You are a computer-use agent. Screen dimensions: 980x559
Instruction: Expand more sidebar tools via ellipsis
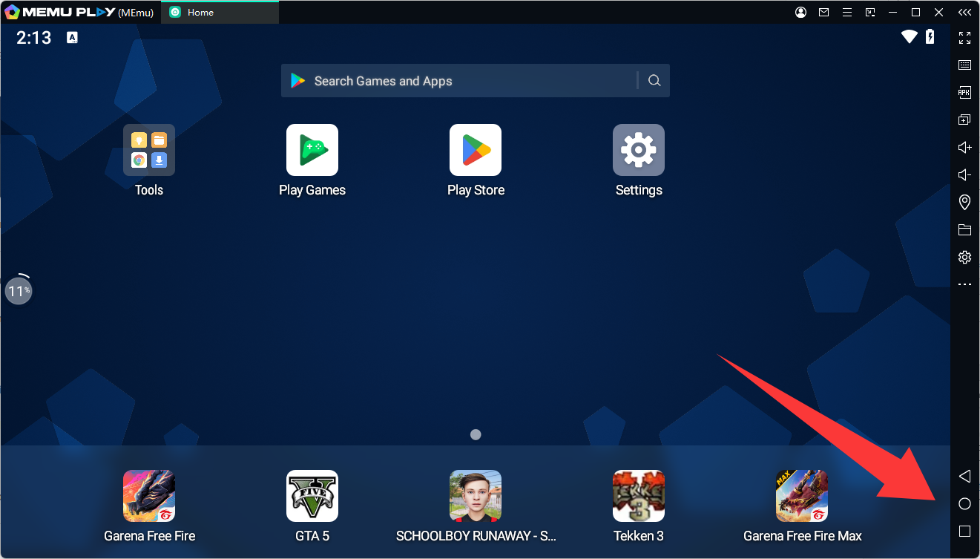coord(964,284)
